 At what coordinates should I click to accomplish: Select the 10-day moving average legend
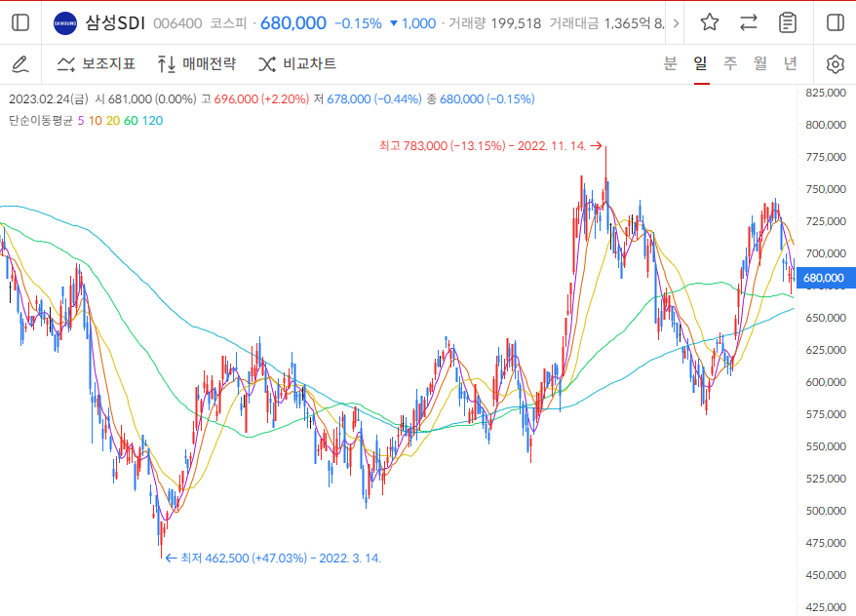click(96, 121)
